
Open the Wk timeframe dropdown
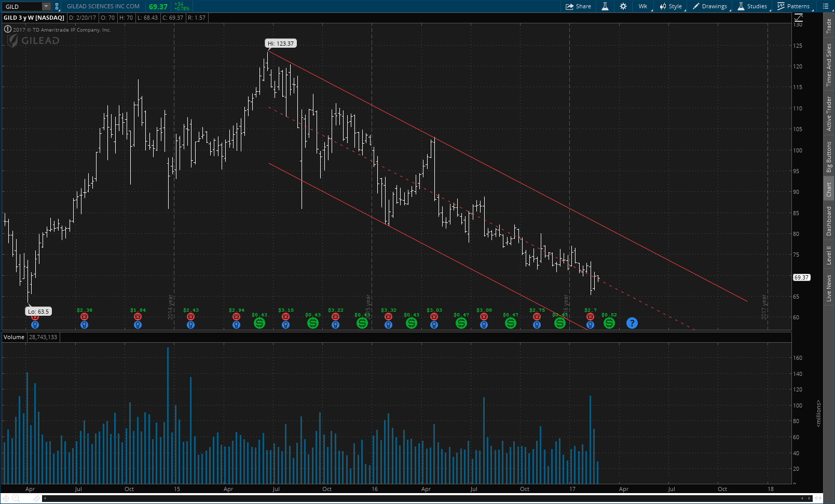coord(643,6)
